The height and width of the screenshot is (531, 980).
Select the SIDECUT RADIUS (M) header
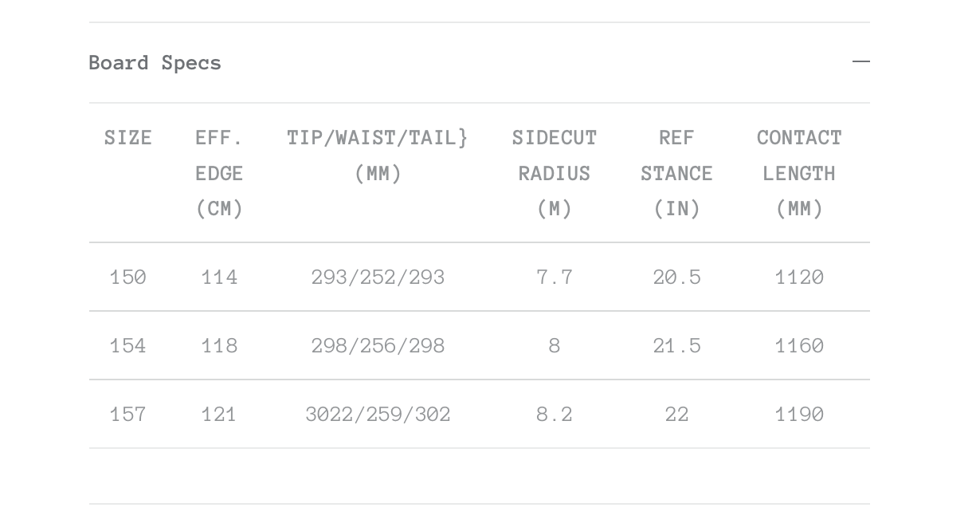pyautogui.click(x=555, y=173)
